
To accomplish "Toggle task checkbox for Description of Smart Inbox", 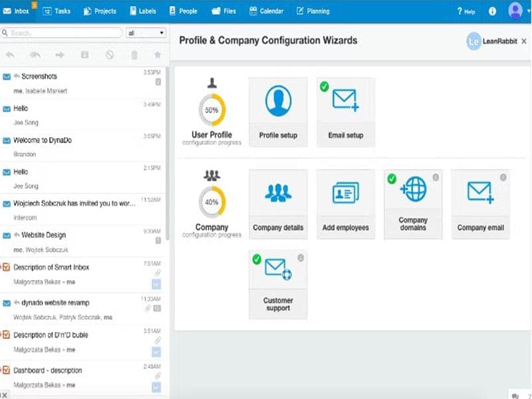I will coord(7,267).
